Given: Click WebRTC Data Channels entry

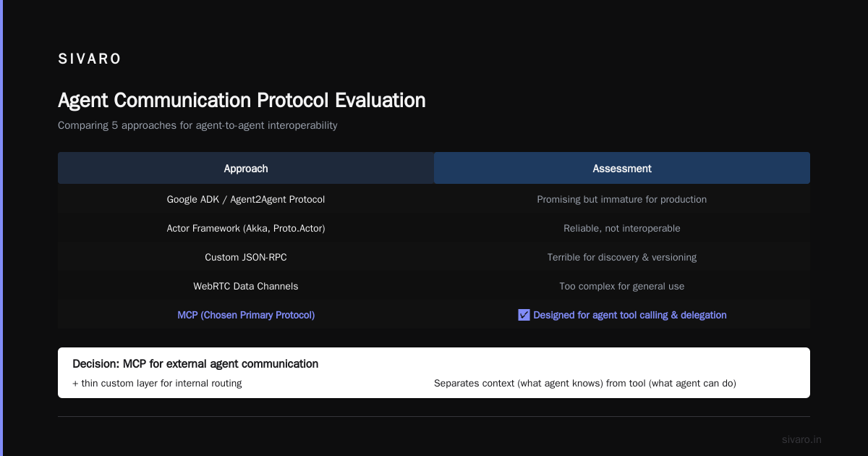Looking at the screenshot, I should 246,286.
